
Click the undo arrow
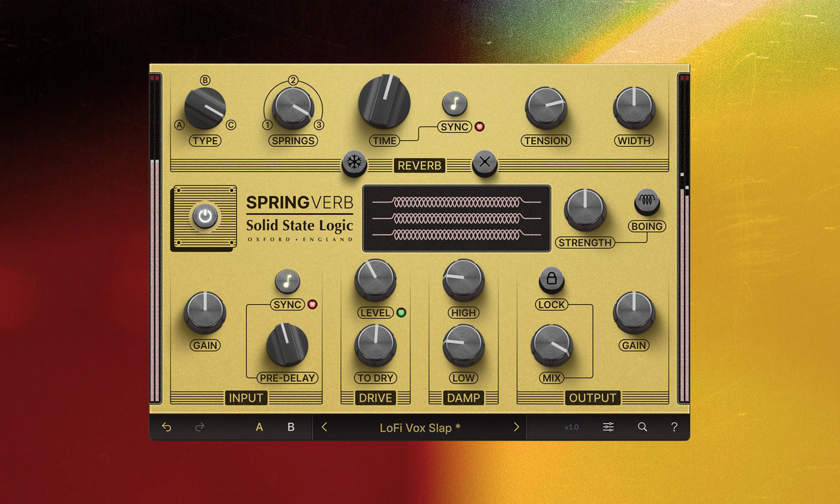tap(166, 427)
